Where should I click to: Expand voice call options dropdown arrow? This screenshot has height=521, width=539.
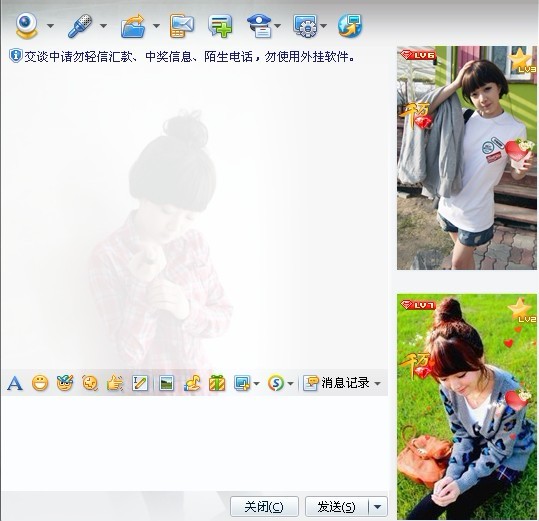click(103, 26)
